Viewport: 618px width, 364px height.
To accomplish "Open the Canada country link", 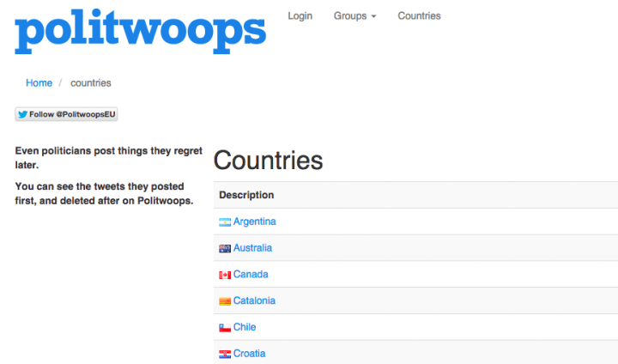I will tap(251, 274).
